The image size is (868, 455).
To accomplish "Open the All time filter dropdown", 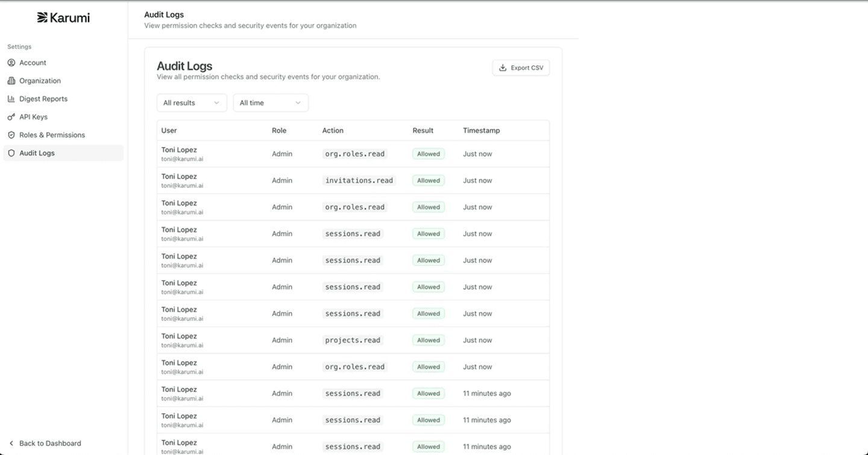I will 271,102.
